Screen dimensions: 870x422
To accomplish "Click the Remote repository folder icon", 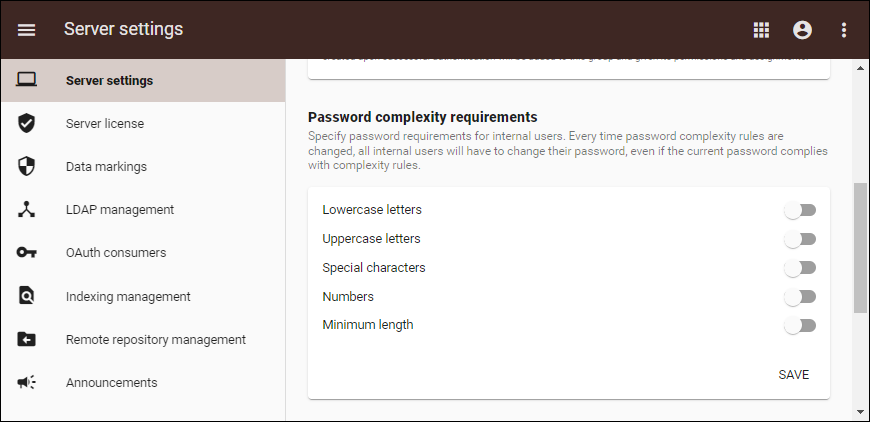I will point(27,339).
